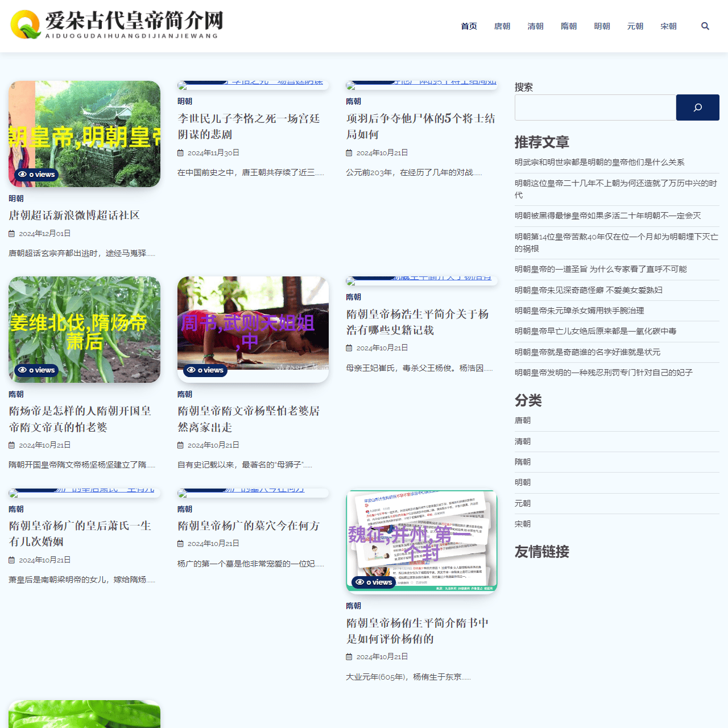The height and width of the screenshot is (728, 728).
Task: Open the 唐朝 category link in sidebar
Action: (x=522, y=420)
